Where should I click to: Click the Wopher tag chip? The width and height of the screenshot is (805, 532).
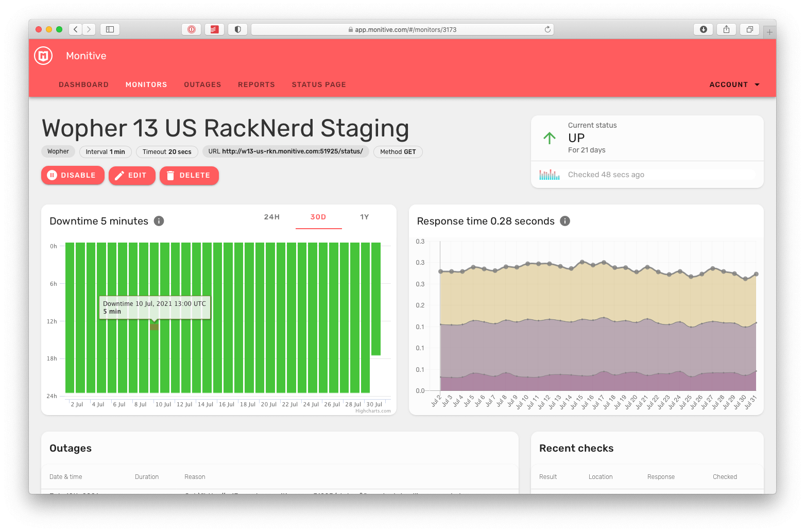click(x=58, y=151)
